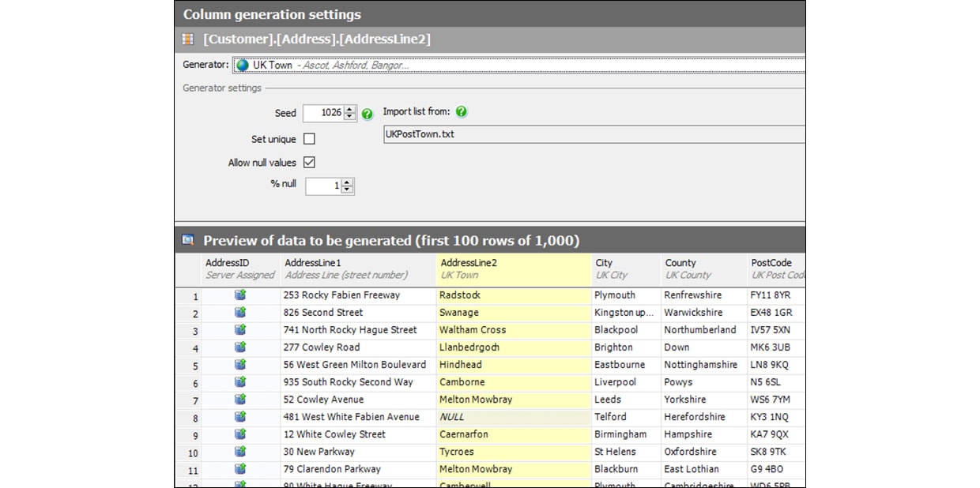Uncheck Allow null values
The width and height of the screenshot is (980, 488).
click(x=310, y=163)
